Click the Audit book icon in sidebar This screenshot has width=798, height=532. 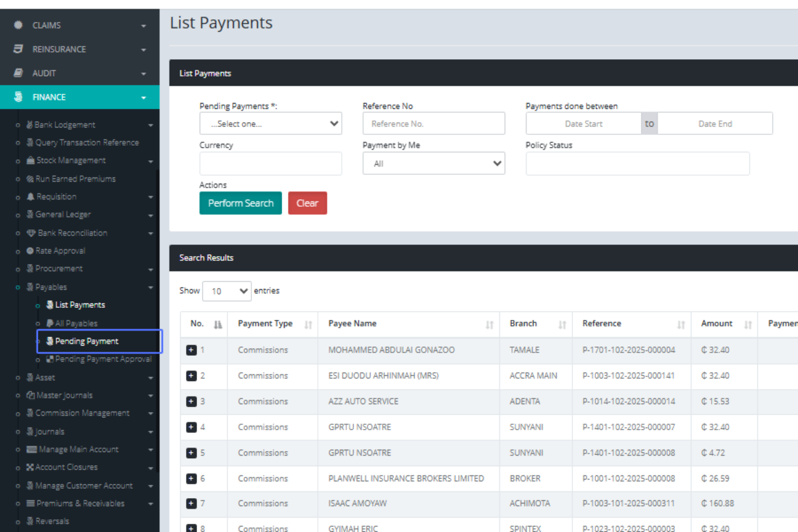coord(19,73)
